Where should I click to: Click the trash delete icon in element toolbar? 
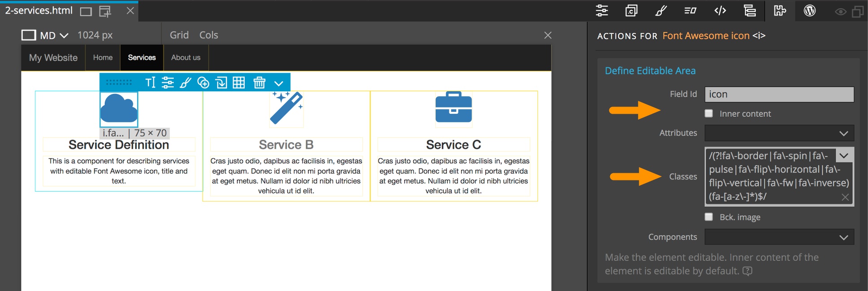coord(260,82)
